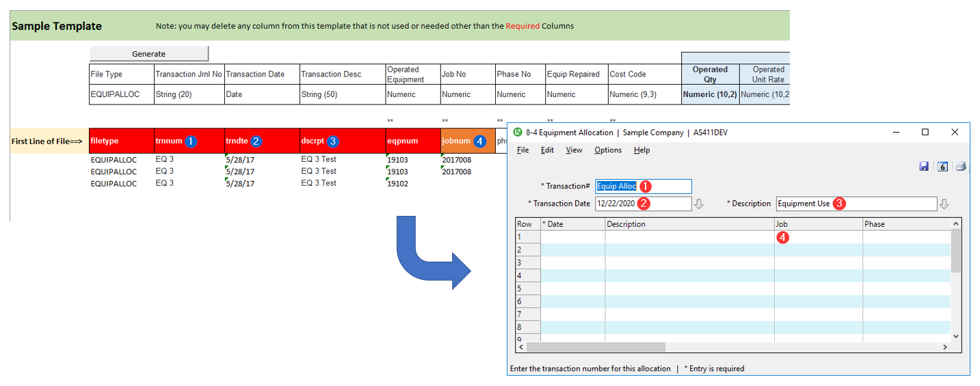Open the File menu

[522, 150]
